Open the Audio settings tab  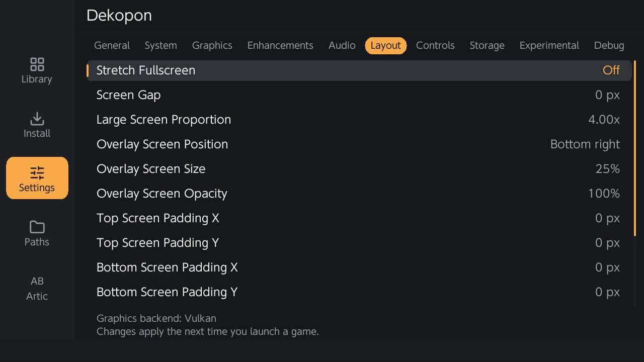point(342,46)
